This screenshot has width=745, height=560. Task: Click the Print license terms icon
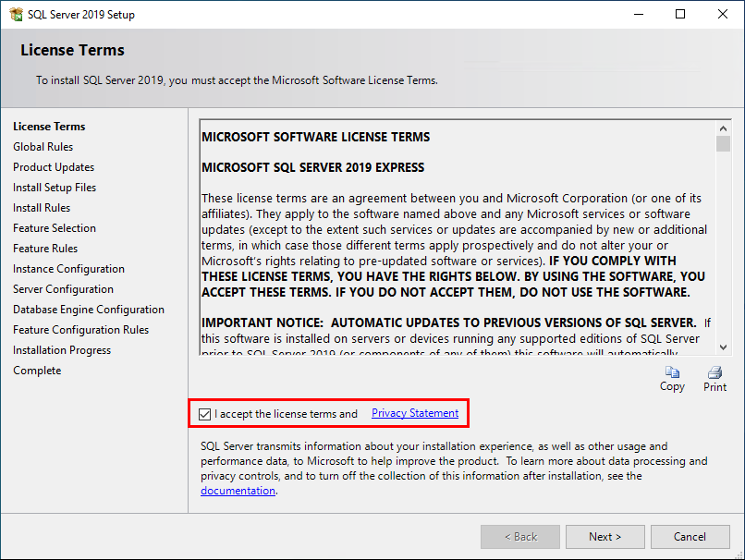click(x=714, y=372)
